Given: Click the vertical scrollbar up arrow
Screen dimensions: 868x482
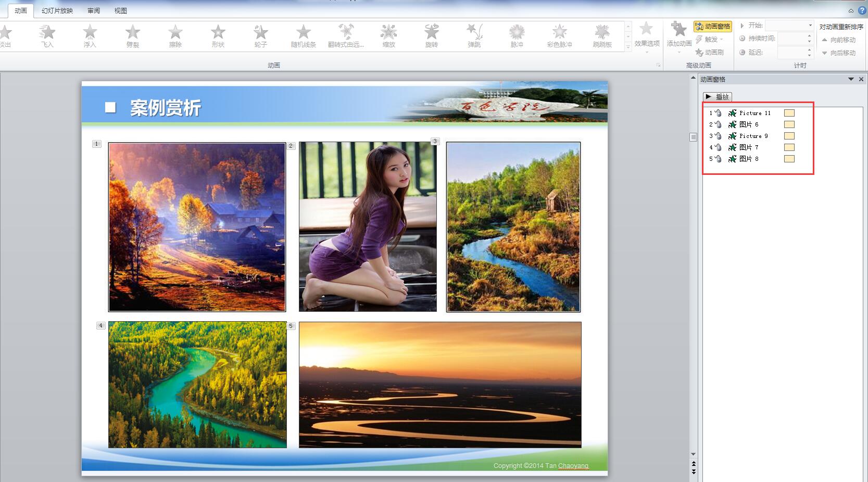Looking at the screenshot, I should (x=693, y=78).
